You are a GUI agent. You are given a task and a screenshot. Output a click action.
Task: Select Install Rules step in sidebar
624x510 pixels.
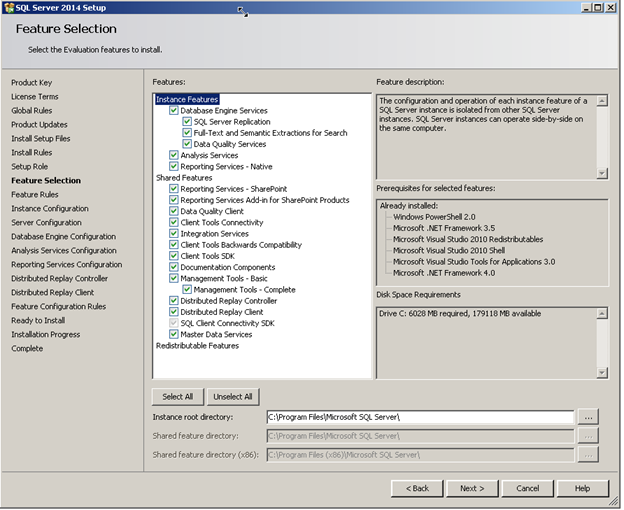tap(31, 152)
